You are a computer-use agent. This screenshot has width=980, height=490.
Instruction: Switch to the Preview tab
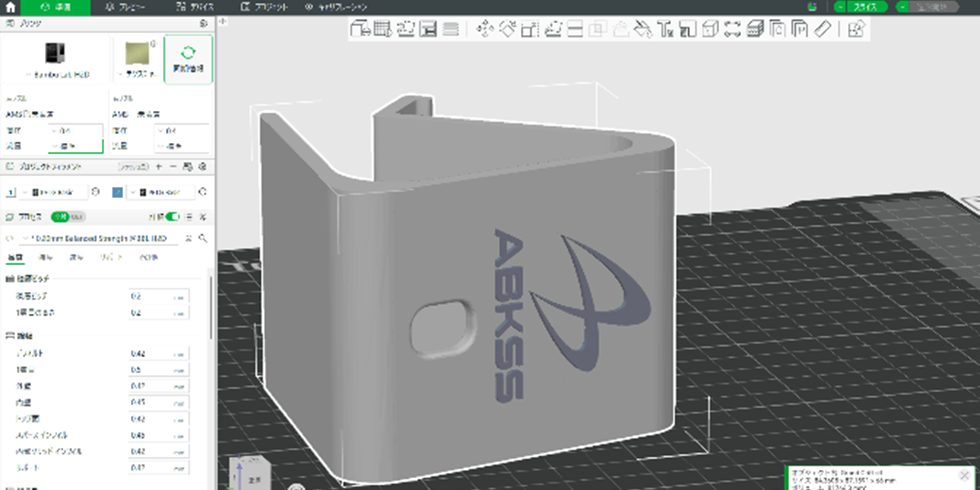(126, 7)
